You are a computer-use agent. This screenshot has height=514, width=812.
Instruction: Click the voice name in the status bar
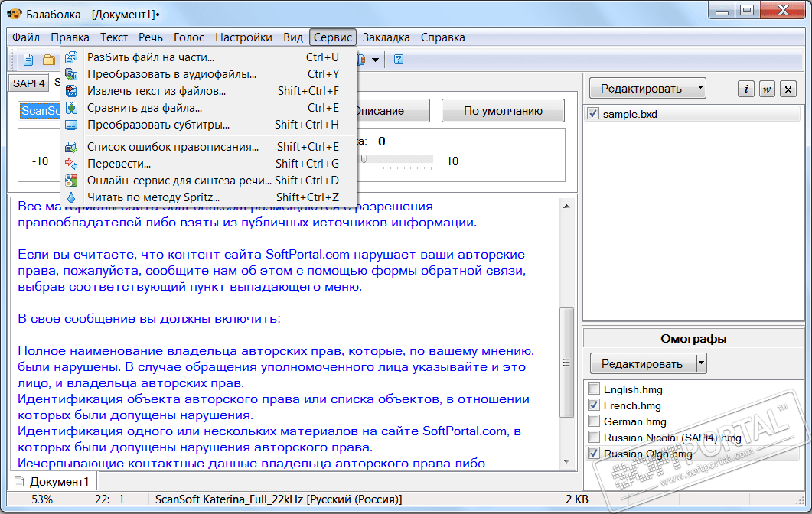pos(278,499)
